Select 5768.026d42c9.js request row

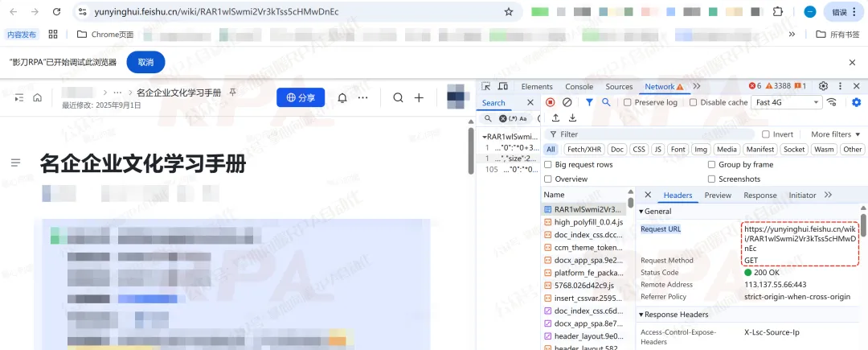pos(584,285)
